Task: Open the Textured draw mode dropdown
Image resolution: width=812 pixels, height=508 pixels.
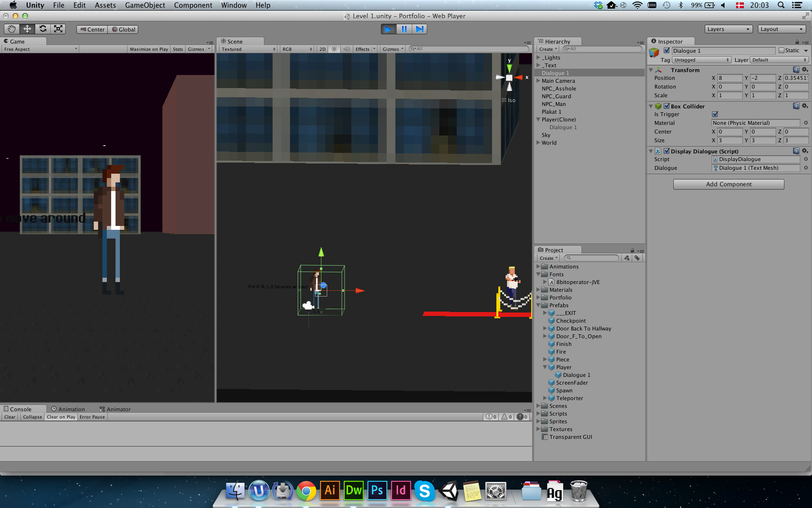Action: tap(248, 49)
